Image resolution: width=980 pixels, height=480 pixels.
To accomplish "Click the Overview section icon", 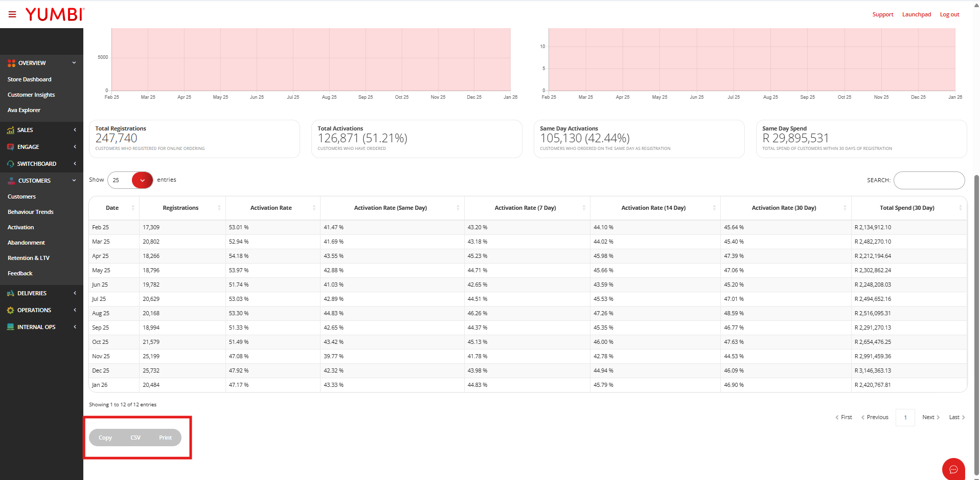I will tap(11, 63).
